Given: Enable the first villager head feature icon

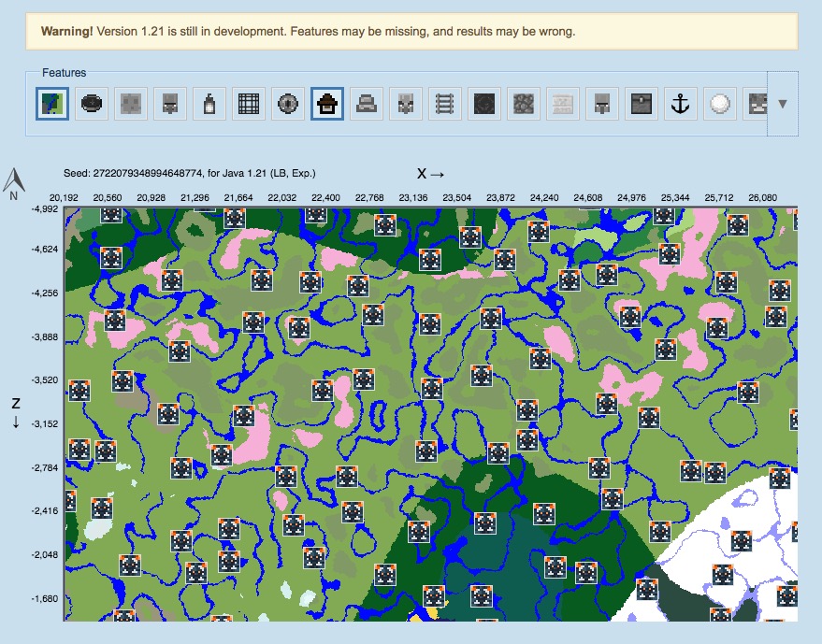Looking at the screenshot, I should point(170,104).
